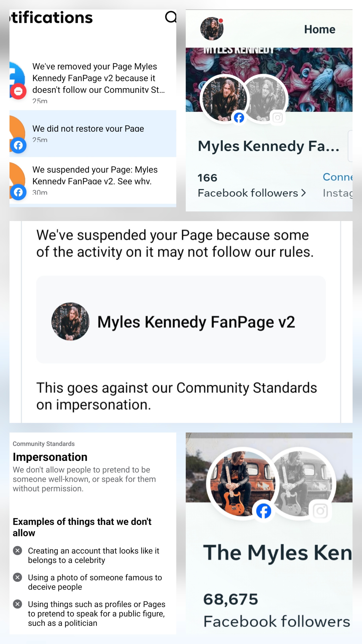
Task: Click the Instagram badge on the greyed guitar photo
Action: pyautogui.click(x=320, y=511)
